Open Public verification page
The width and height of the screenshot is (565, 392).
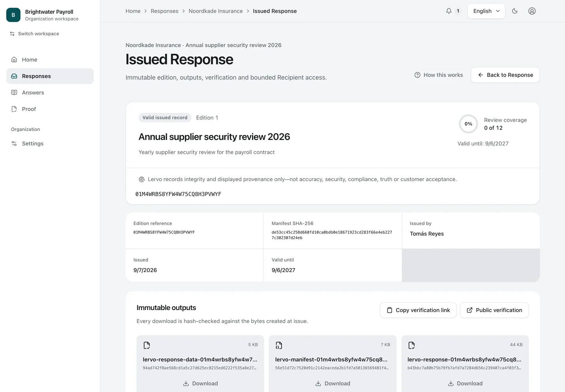coord(494,310)
